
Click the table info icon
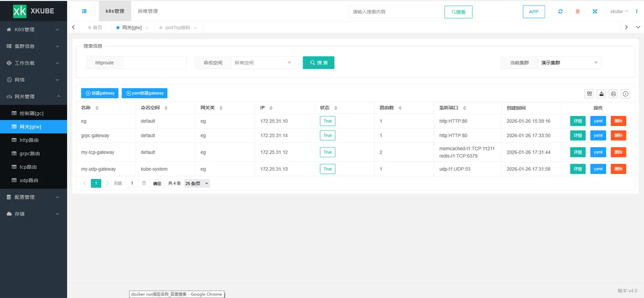point(625,94)
